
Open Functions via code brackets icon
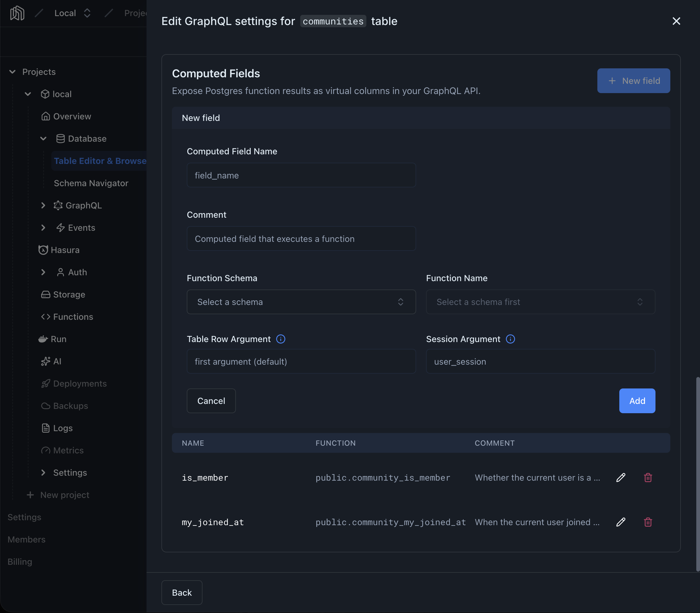45,316
